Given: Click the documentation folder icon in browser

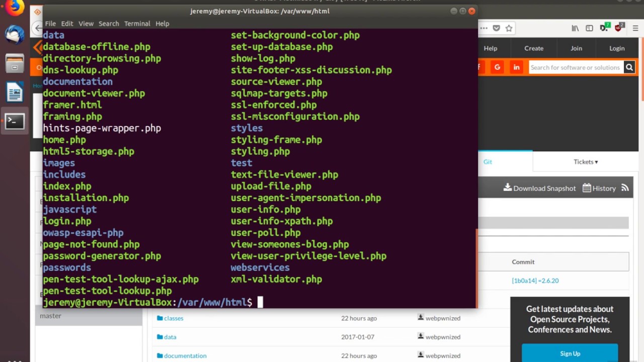Looking at the screenshot, I should tap(160, 355).
